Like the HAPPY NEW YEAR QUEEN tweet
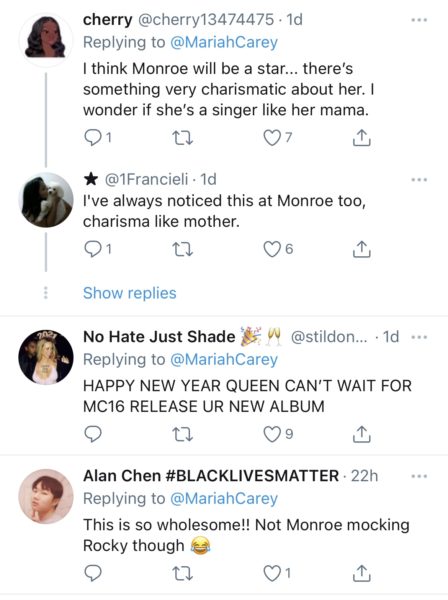Viewport: 448px width, 600px height. pyautogui.click(x=272, y=434)
